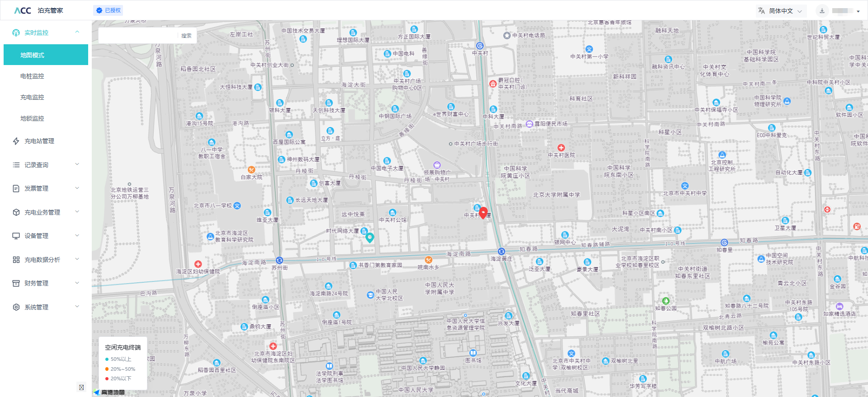The image size is (868, 397).
Task: Click the purple 领展购物广场 shopping icon
Action: click(x=437, y=165)
